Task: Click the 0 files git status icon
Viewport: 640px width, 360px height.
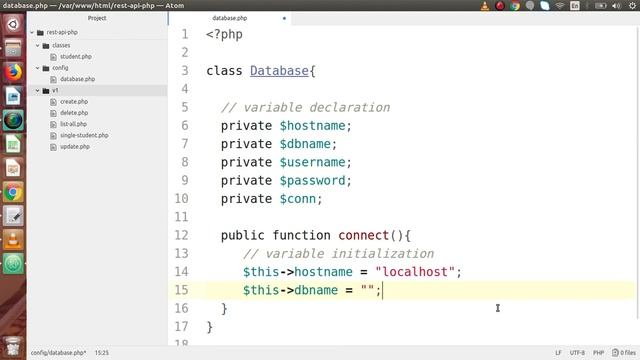Action: click(624, 353)
